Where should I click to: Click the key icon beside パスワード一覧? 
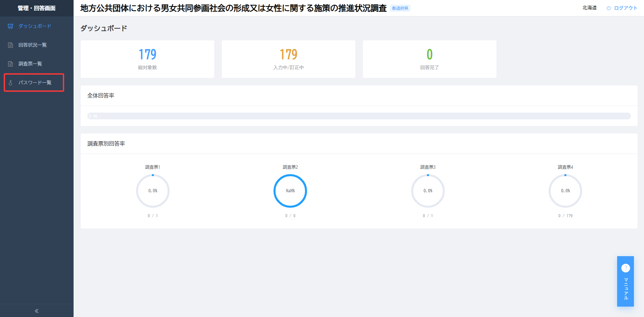point(10,83)
